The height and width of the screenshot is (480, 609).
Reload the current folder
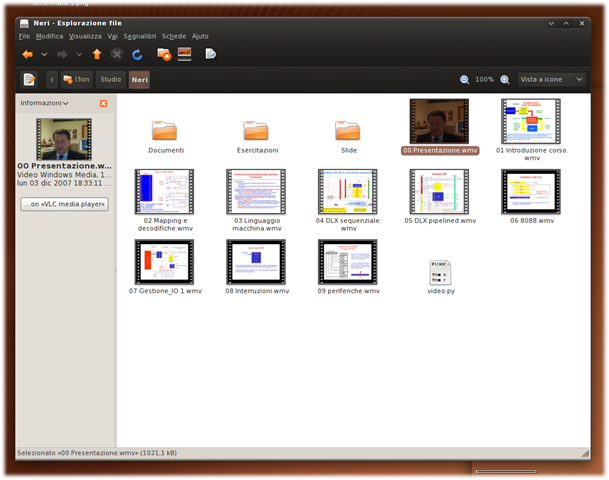(137, 54)
